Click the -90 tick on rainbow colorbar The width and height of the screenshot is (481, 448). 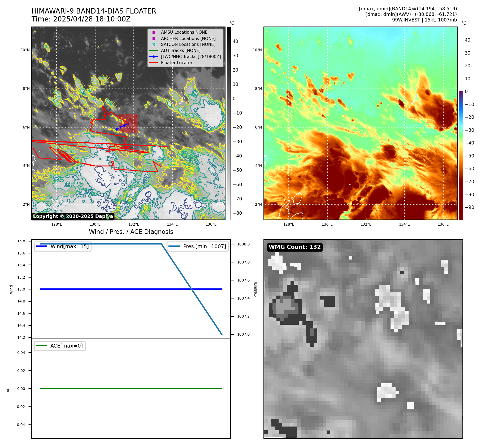point(470,207)
